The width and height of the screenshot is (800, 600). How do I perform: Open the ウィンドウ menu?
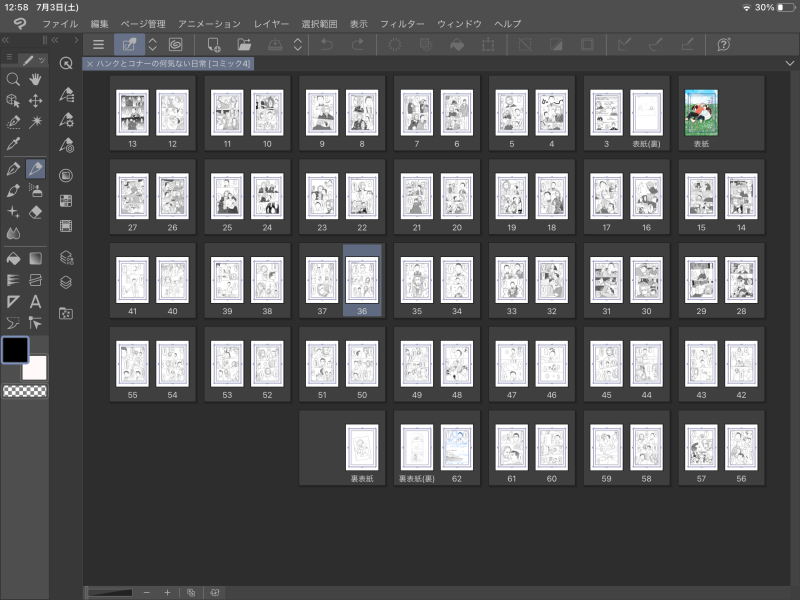coord(459,24)
